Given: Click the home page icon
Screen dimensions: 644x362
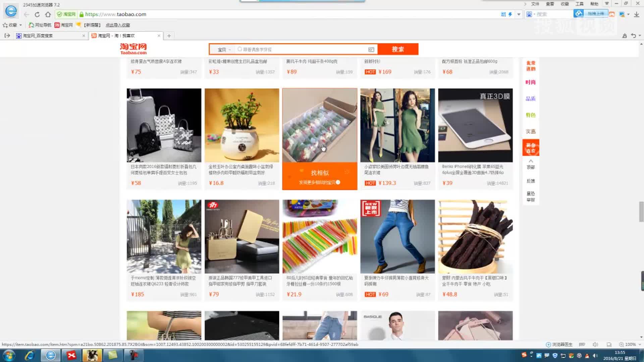Looking at the screenshot, I should tap(48, 14).
